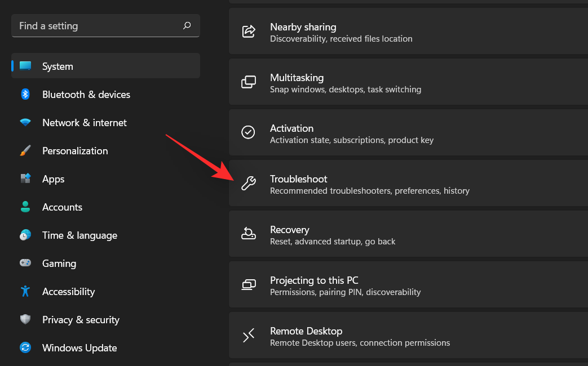Click the Nearby sharing icon
The width and height of the screenshot is (588, 366).
pos(249,31)
